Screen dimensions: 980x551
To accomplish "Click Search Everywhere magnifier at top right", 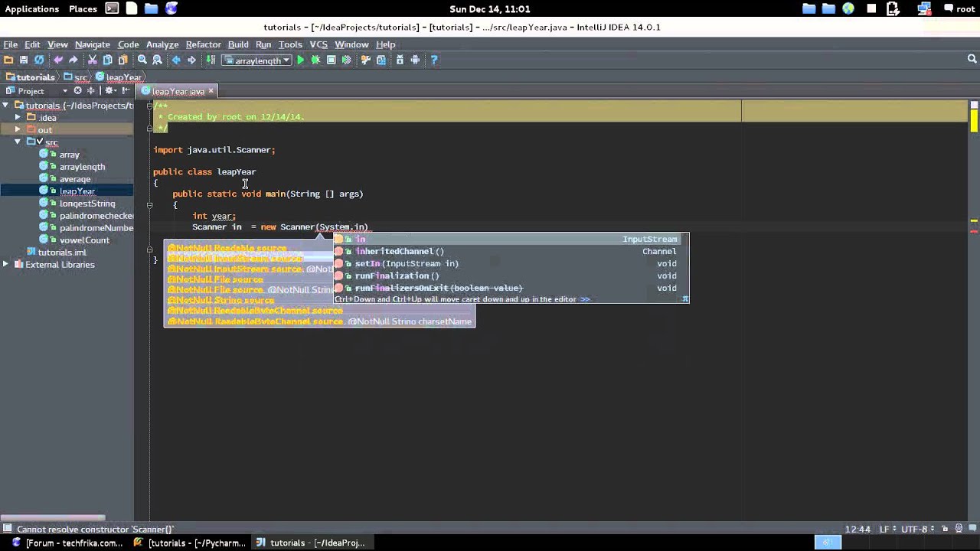I will pyautogui.click(x=972, y=59).
